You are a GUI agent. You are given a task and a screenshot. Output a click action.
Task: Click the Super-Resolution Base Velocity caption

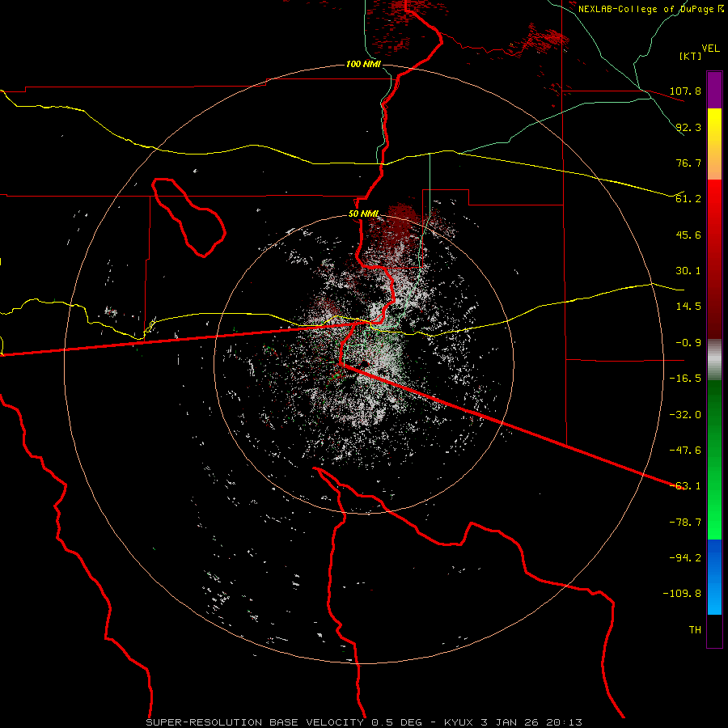(364, 722)
